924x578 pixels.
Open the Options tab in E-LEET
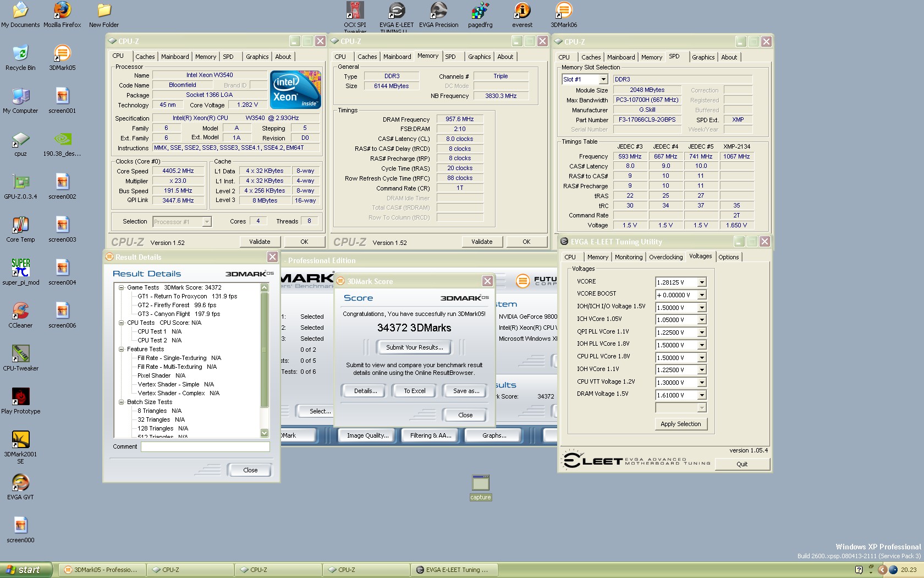(x=729, y=257)
